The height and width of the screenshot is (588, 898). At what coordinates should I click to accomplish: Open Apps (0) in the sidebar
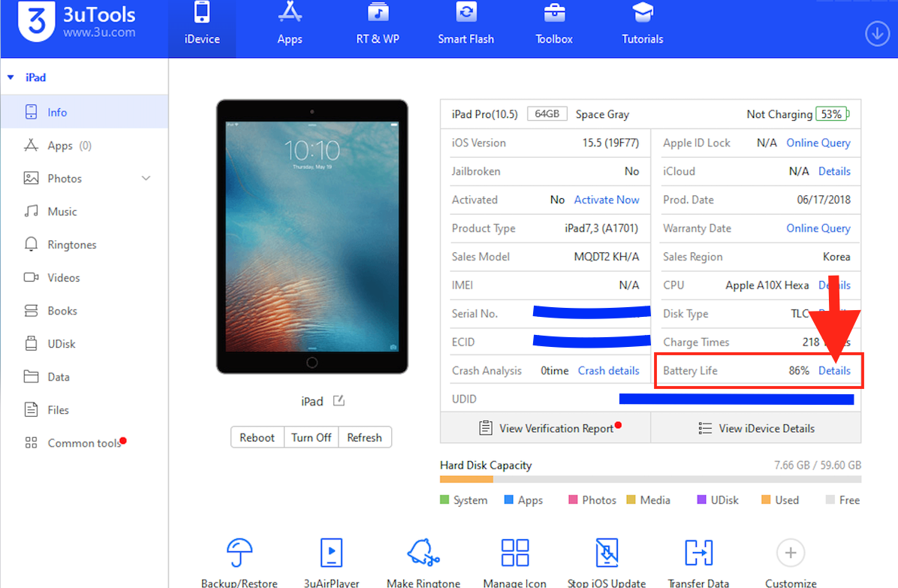[x=84, y=146]
